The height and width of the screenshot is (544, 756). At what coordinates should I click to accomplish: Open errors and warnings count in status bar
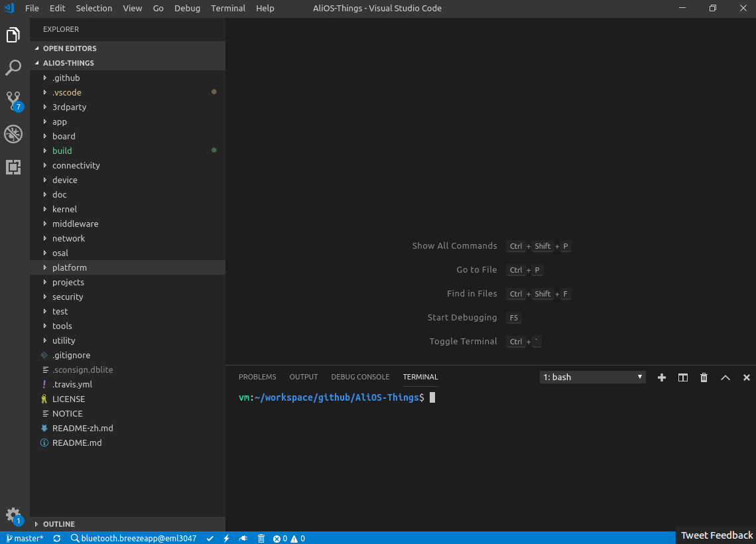tap(288, 538)
